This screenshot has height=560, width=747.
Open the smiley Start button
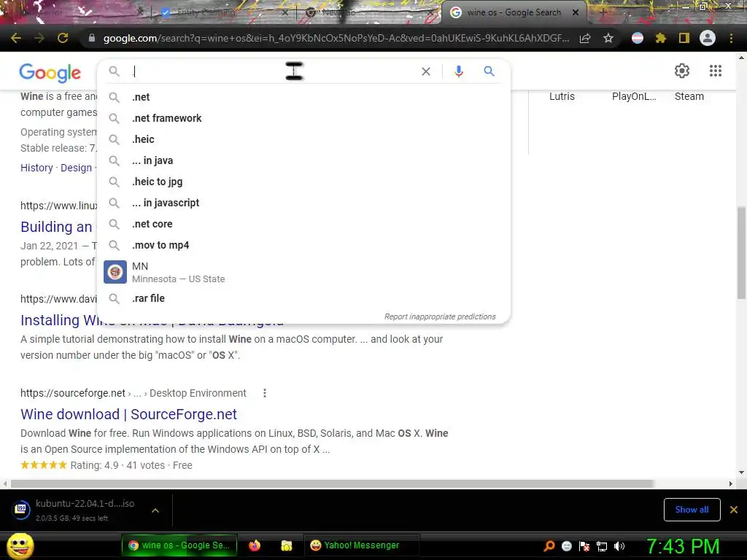point(20,545)
